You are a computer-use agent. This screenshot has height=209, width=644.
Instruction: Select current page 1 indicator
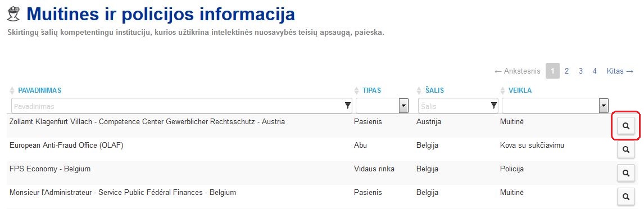coord(552,71)
